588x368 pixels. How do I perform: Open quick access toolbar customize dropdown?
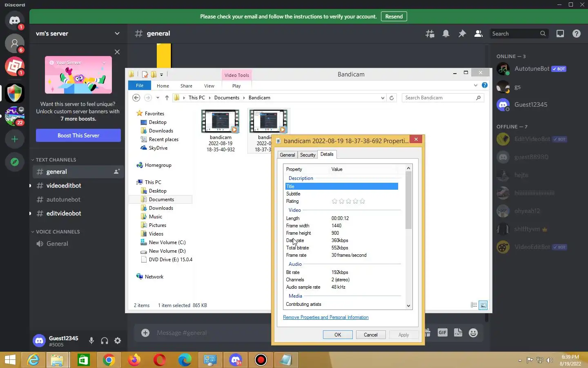click(162, 74)
